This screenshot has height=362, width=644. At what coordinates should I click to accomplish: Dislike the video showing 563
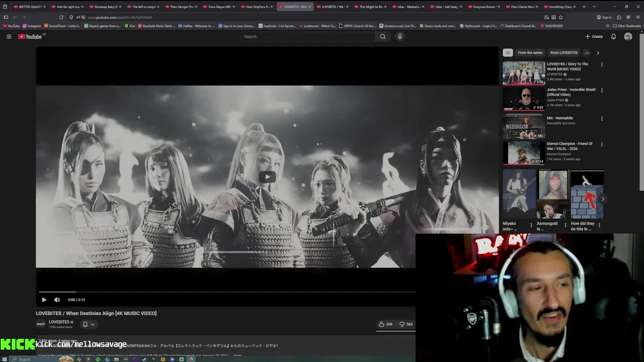coord(406,324)
